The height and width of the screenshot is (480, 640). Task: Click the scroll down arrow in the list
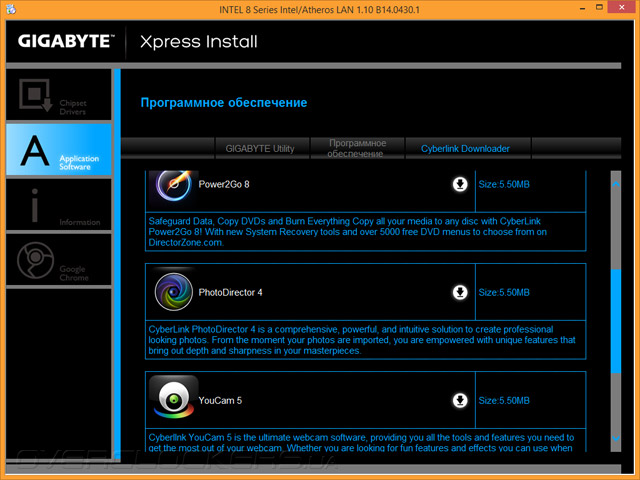click(616, 438)
